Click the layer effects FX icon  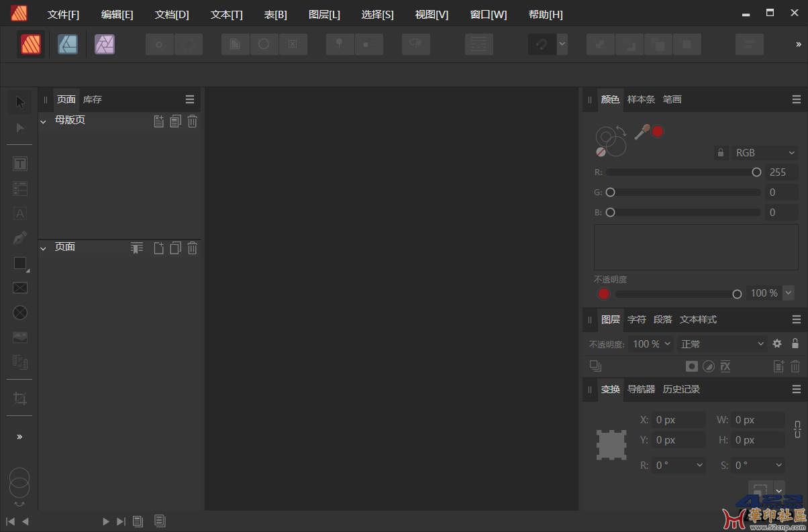coord(725,366)
